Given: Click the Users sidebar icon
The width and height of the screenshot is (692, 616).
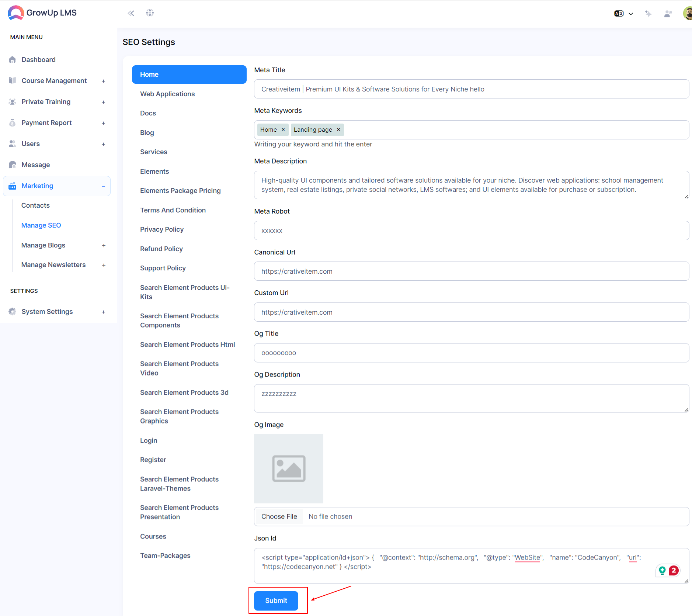Looking at the screenshot, I should pos(13,144).
